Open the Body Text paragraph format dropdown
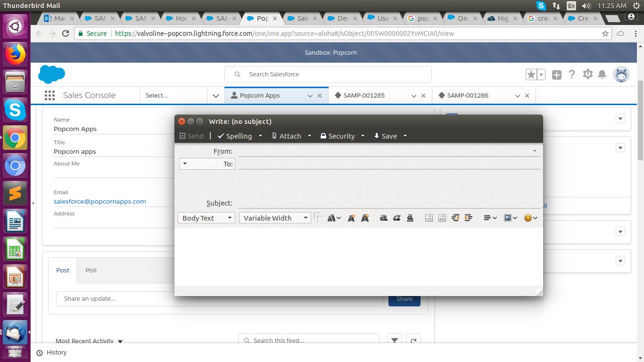 point(206,218)
